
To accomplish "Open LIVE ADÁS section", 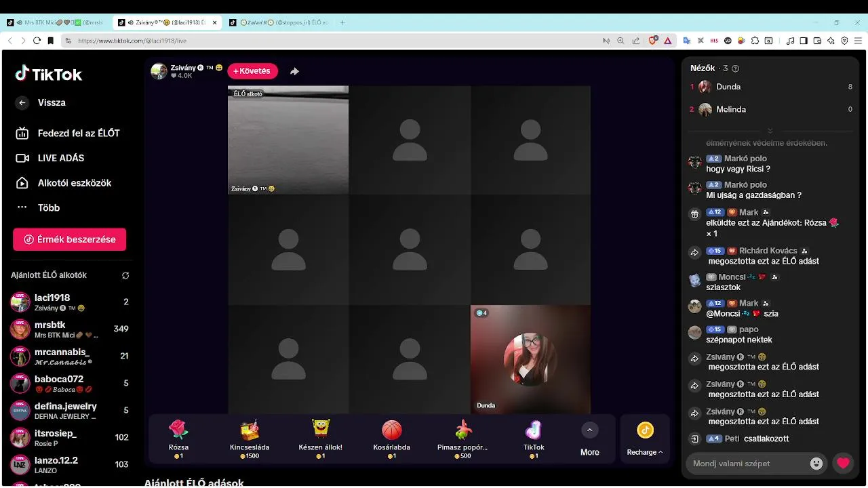I will 50,158.
